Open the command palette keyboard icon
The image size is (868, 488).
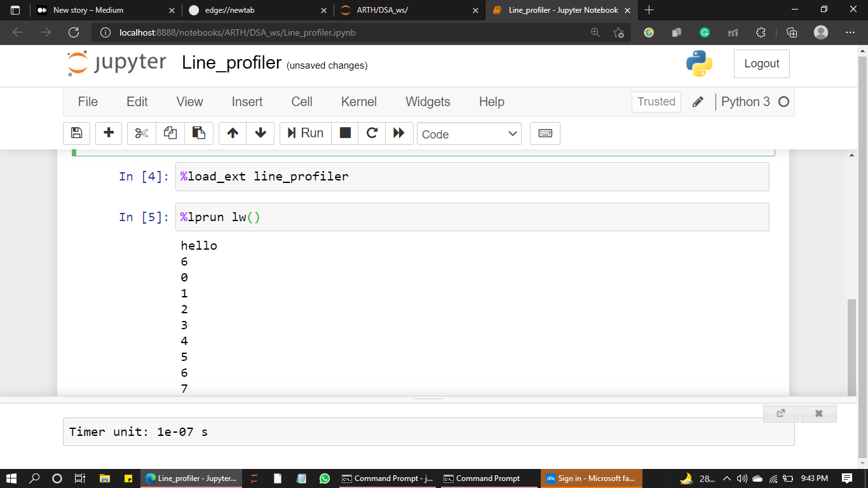click(545, 133)
